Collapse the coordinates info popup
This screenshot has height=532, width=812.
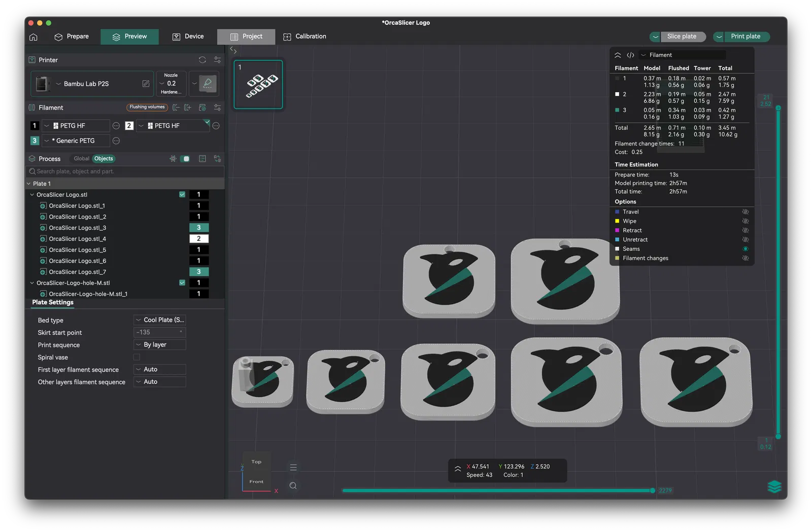[x=458, y=469]
